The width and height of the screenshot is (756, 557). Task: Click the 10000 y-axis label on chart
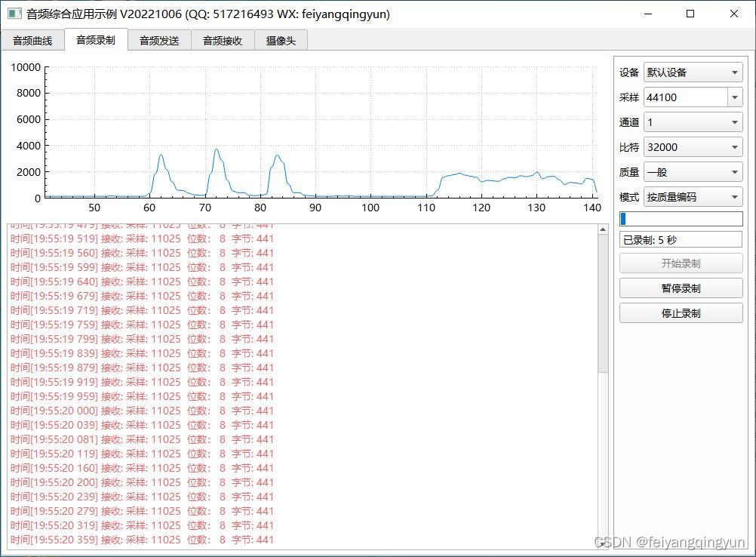click(x=26, y=67)
